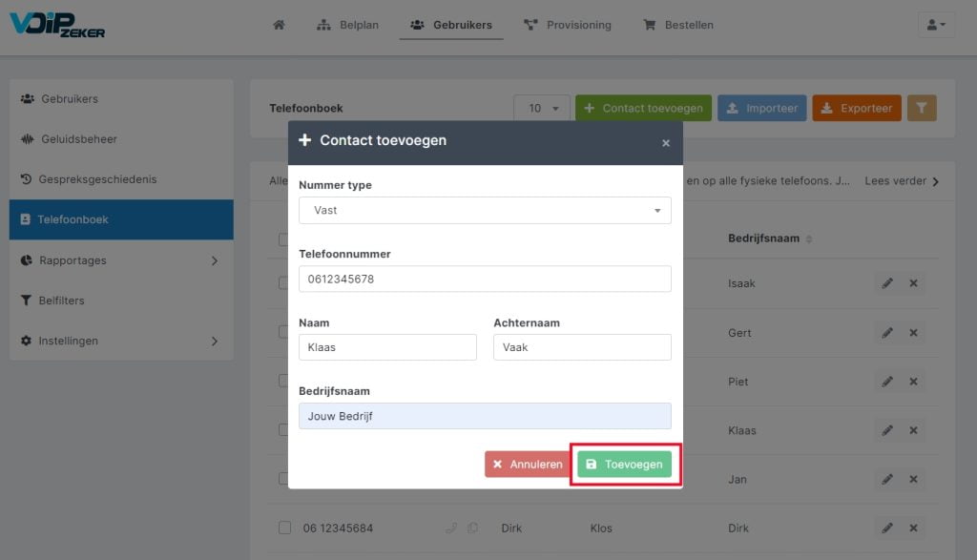Remove the Dirk contact using X icon
977x560 pixels.
[913, 529]
